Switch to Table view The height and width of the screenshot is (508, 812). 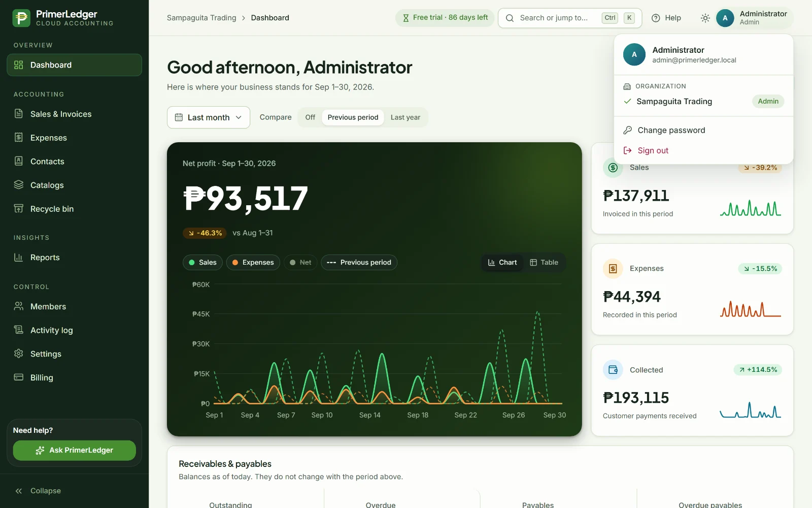(544, 262)
